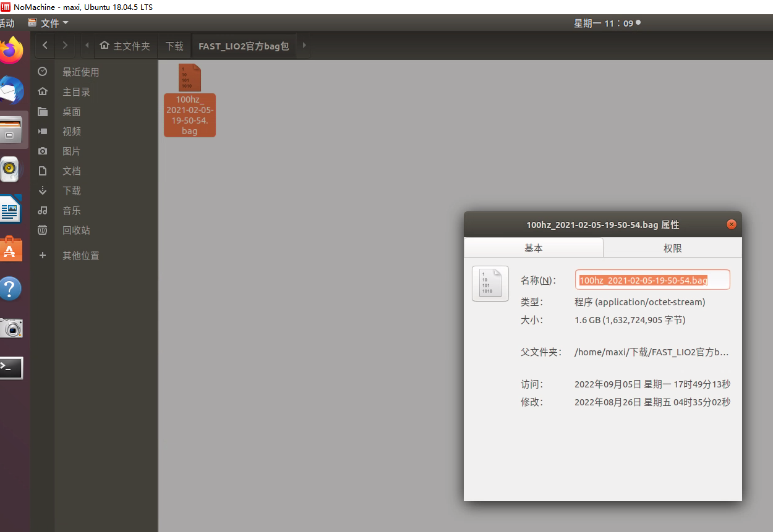The width and height of the screenshot is (773, 532).
Task: Open the 音乐 folder from the sidebar
Action: click(71, 210)
